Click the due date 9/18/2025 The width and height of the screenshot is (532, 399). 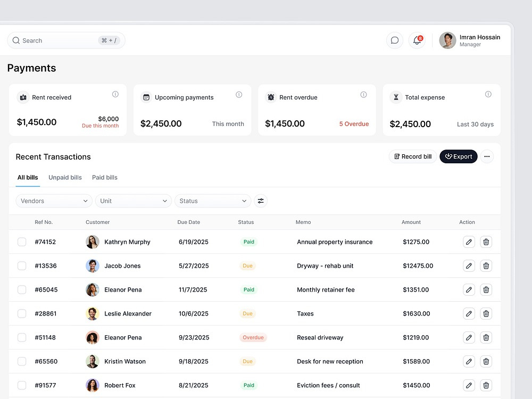(x=194, y=361)
